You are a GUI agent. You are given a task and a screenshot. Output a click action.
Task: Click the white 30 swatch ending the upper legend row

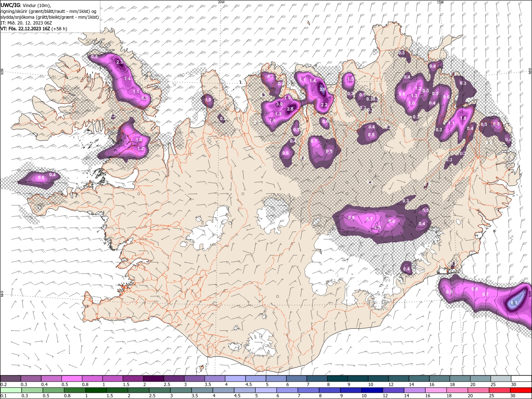click(x=521, y=379)
